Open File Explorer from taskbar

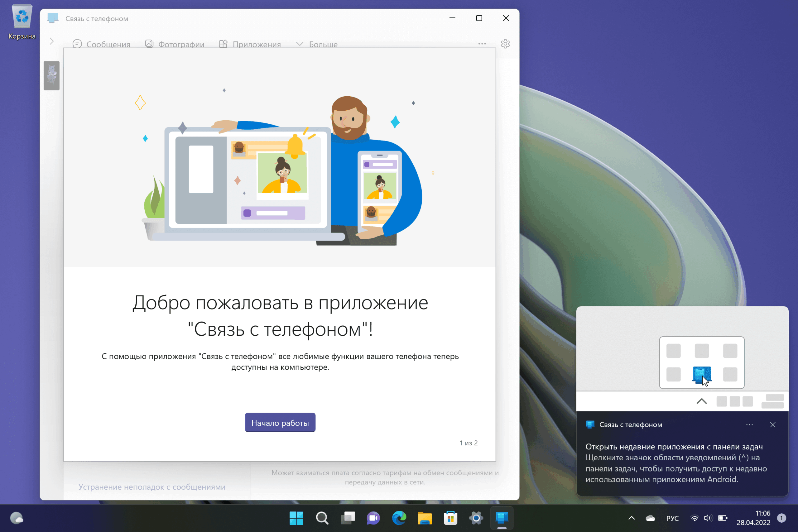click(425, 518)
